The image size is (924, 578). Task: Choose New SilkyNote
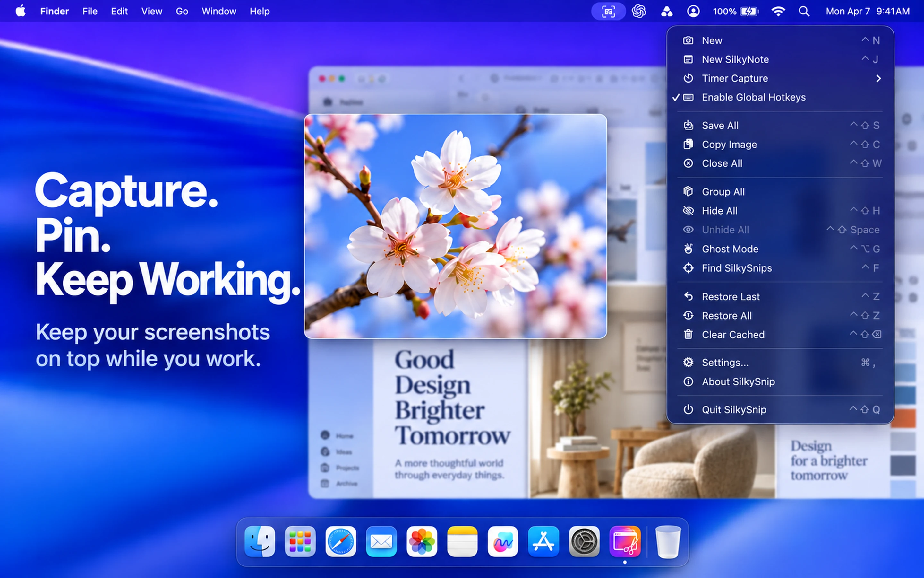tap(780, 60)
